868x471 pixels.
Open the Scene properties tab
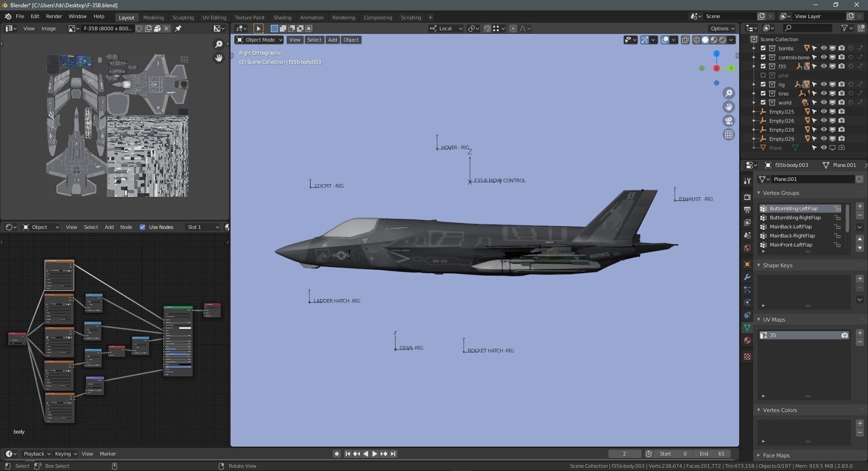pos(747,235)
